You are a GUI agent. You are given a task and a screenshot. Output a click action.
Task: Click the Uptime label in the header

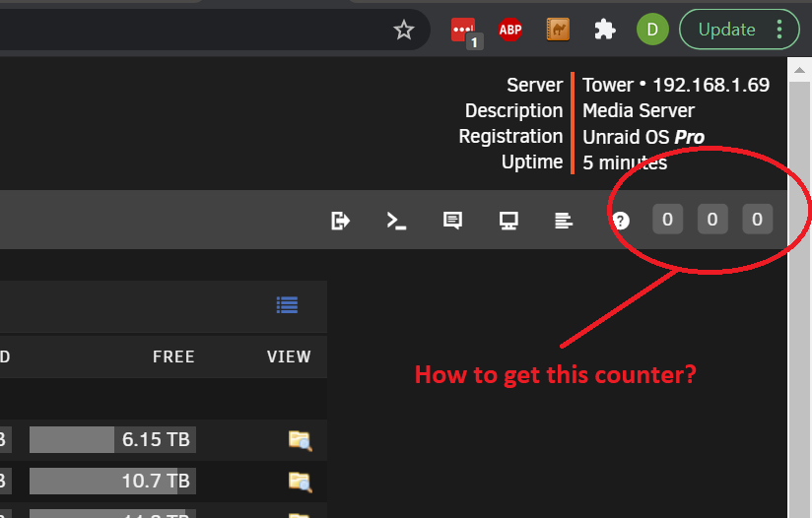tap(532, 162)
